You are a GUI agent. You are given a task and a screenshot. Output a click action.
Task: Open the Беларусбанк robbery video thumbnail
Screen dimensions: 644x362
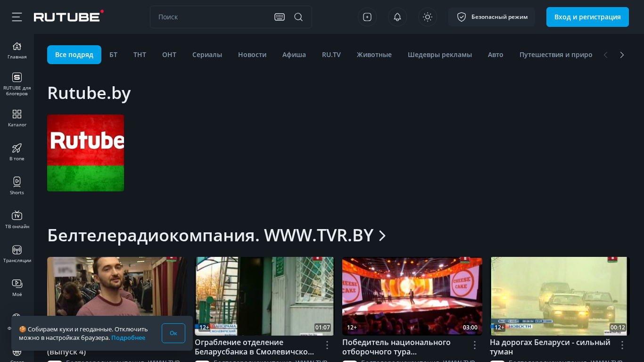click(x=264, y=296)
